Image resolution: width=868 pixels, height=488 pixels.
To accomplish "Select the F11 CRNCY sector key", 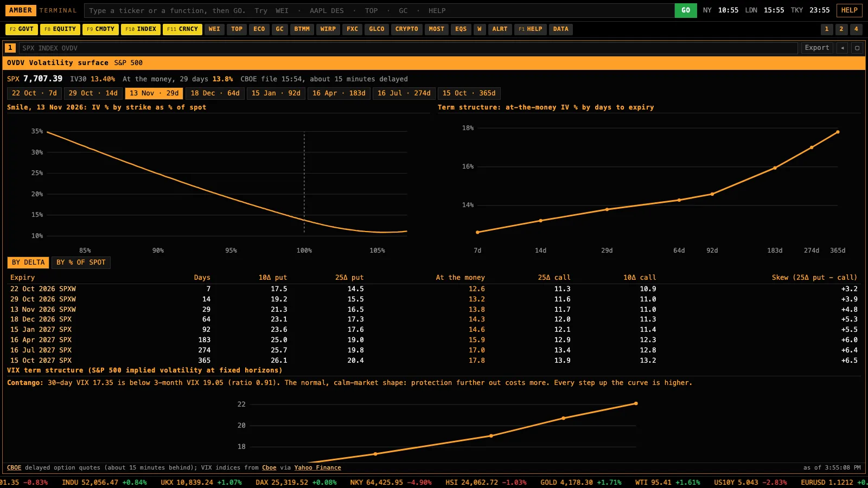I will pyautogui.click(x=183, y=29).
